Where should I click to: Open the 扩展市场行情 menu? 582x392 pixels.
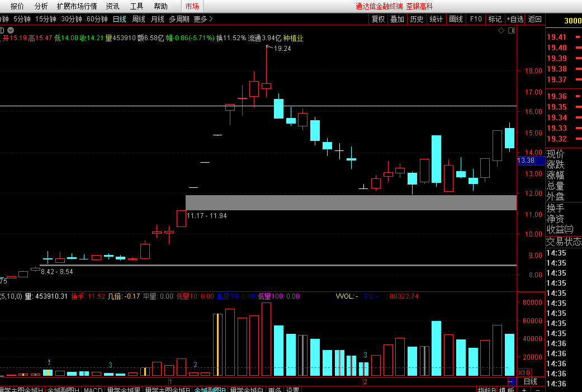coord(77,6)
